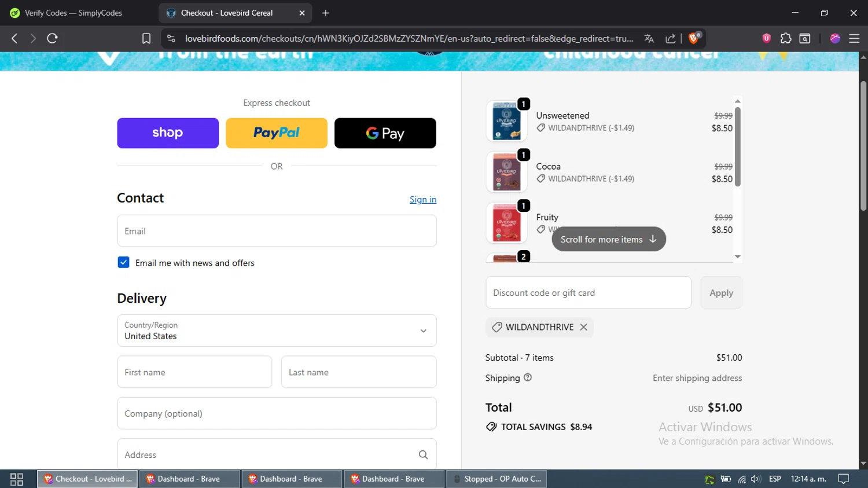
Task: Open site information icon in address bar
Action: click(171, 38)
